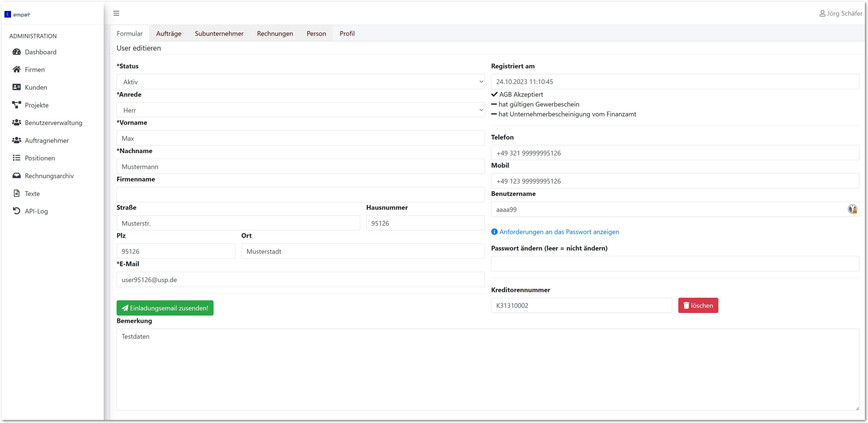This screenshot has height=423, width=868.
Task: Click the Kunden contact card icon
Action: [17, 87]
